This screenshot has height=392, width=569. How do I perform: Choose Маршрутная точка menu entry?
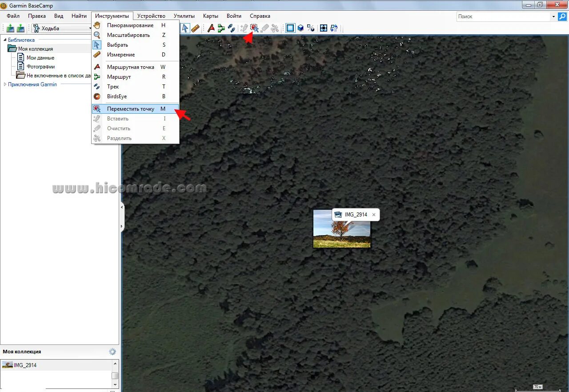[x=135, y=67]
